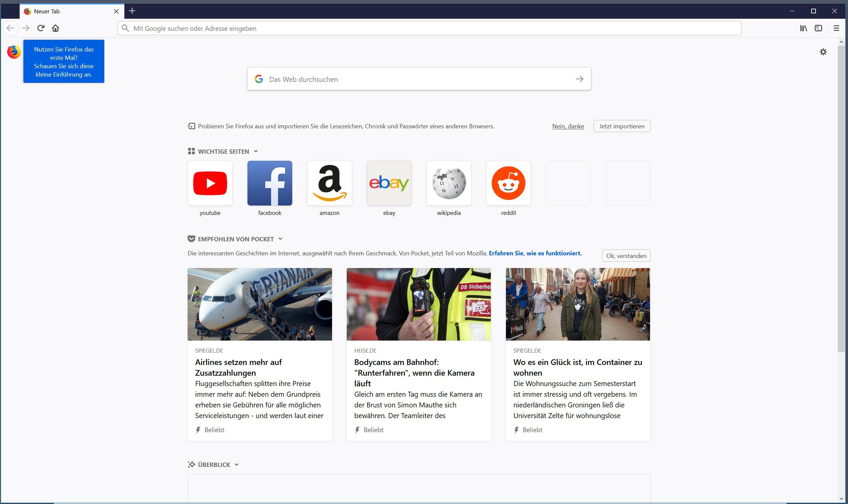Open the Ryanair airlines article thumbnail
848x504 pixels.
[259, 304]
